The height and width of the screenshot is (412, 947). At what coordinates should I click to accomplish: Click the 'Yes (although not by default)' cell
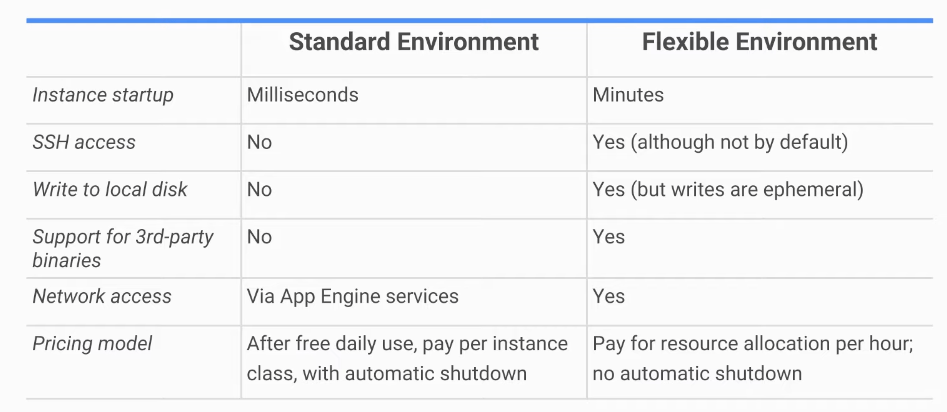tap(720, 142)
